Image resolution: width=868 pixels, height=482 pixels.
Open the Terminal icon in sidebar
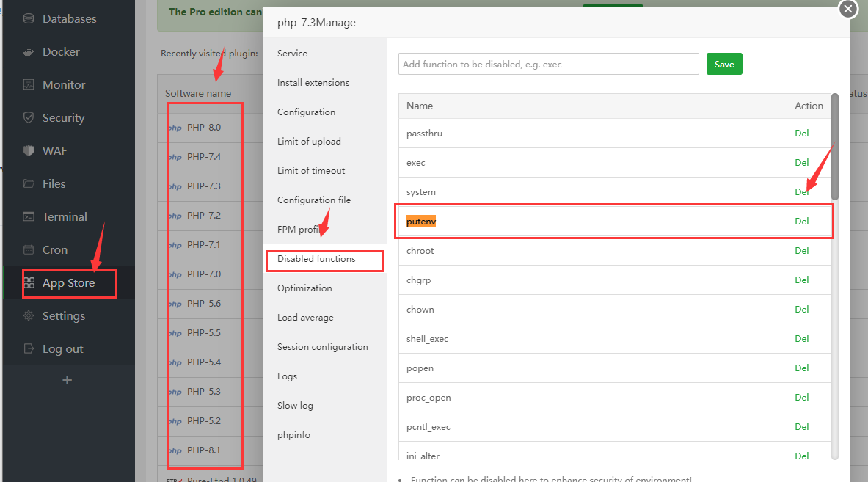29,217
